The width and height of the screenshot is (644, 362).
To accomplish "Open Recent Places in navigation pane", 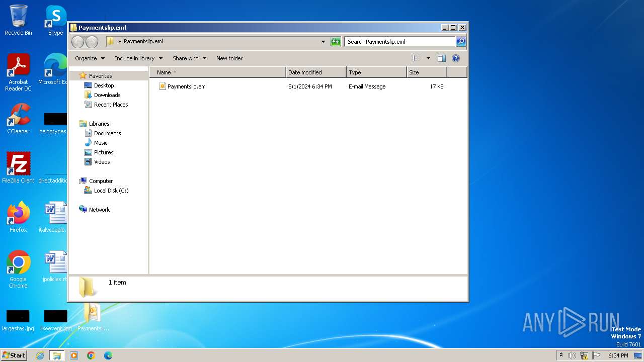I will click(x=111, y=105).
